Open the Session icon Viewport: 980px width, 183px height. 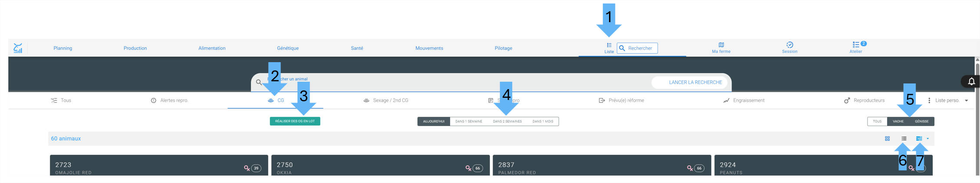(x=790, y=48)
